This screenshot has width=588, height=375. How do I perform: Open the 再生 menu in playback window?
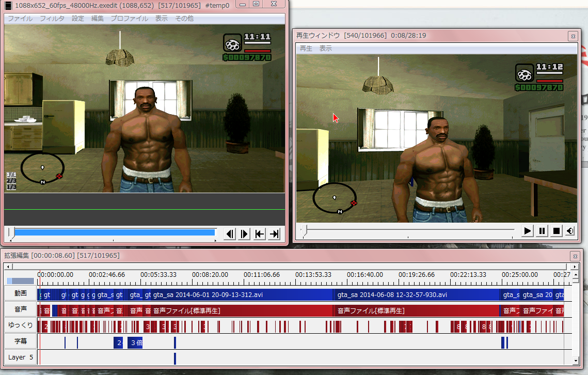pyautogui.click(x=306, y=49)
